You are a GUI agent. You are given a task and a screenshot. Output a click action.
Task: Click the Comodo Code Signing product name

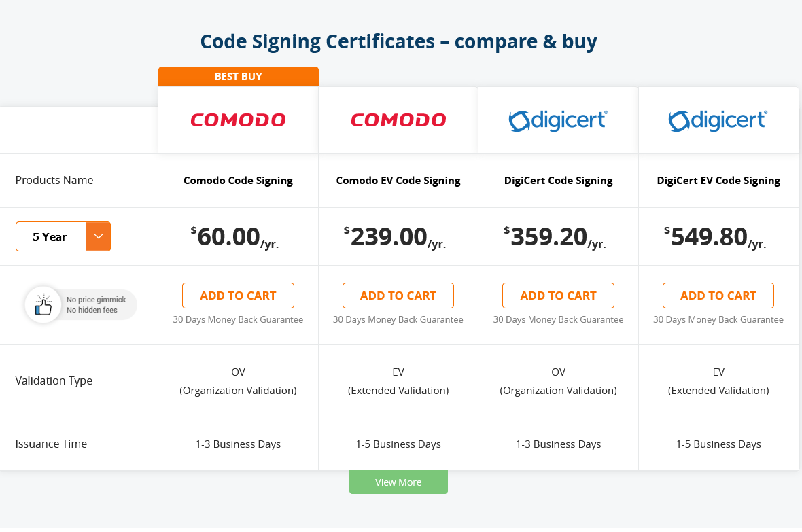click(238, 181)
